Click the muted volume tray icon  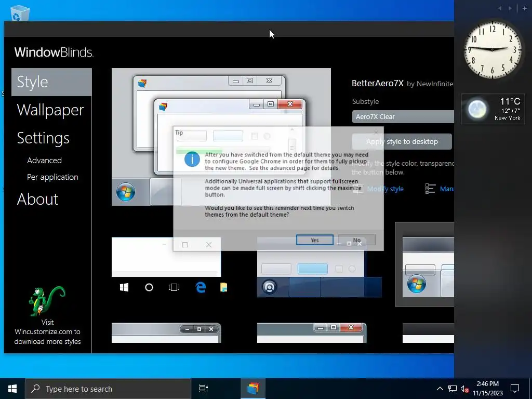464,389
